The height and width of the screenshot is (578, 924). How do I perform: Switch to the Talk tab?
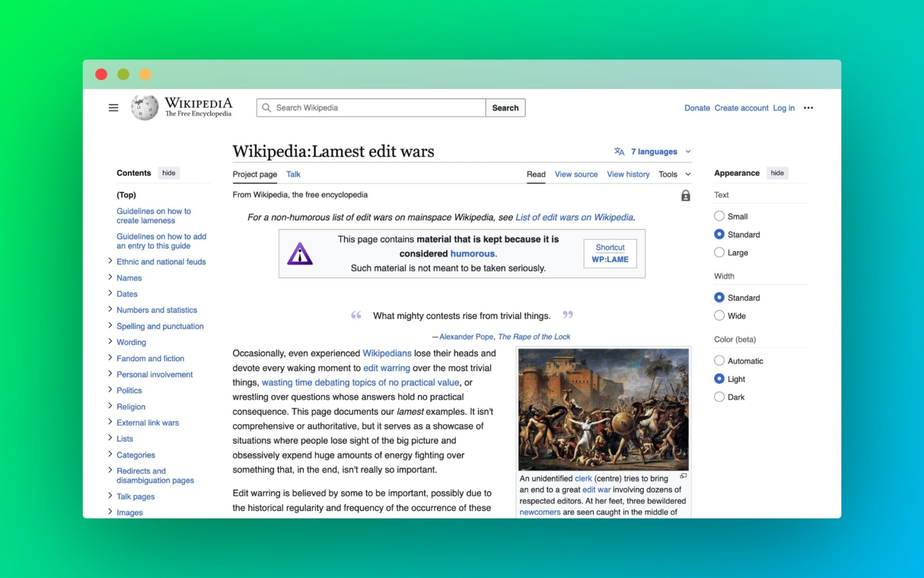coord(293,174)
